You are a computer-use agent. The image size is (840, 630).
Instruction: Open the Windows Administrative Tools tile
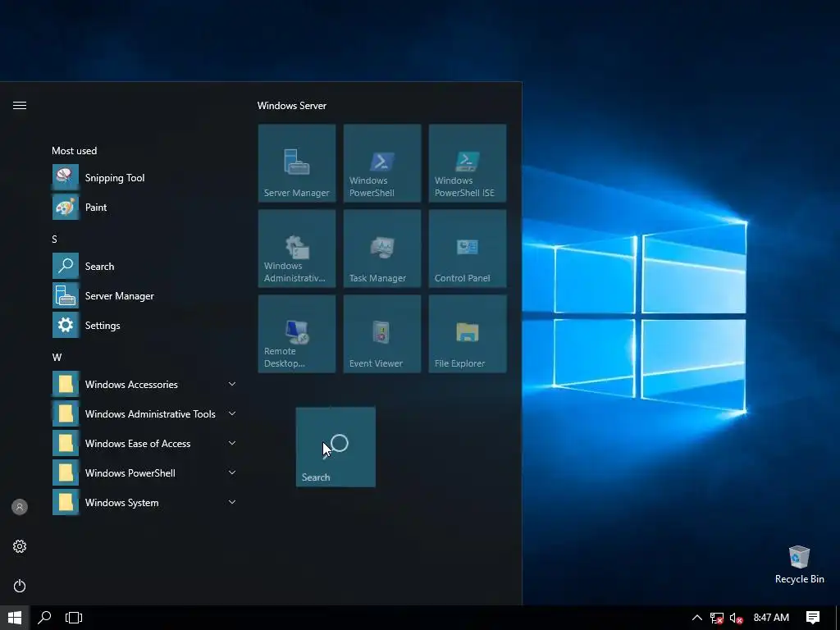pyautogui.click(x=297, y=249)
